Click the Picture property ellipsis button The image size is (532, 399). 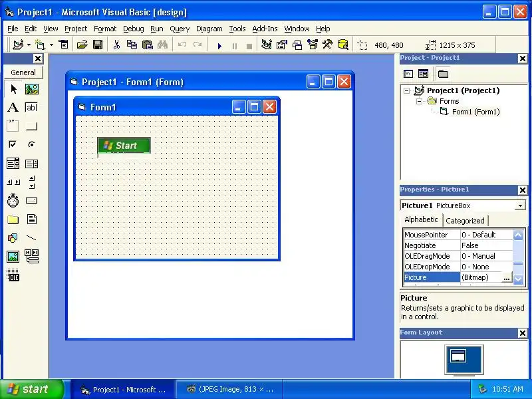tap(507, 277)
